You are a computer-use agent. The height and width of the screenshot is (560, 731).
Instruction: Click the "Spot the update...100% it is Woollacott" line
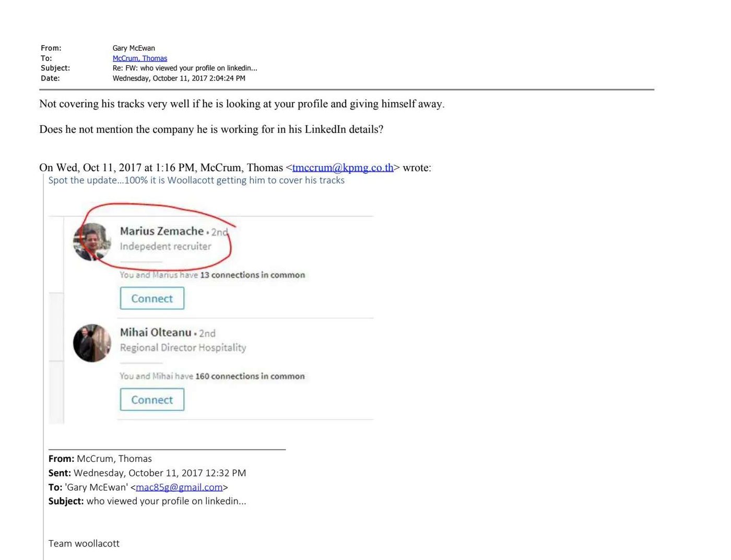point(196,180)
